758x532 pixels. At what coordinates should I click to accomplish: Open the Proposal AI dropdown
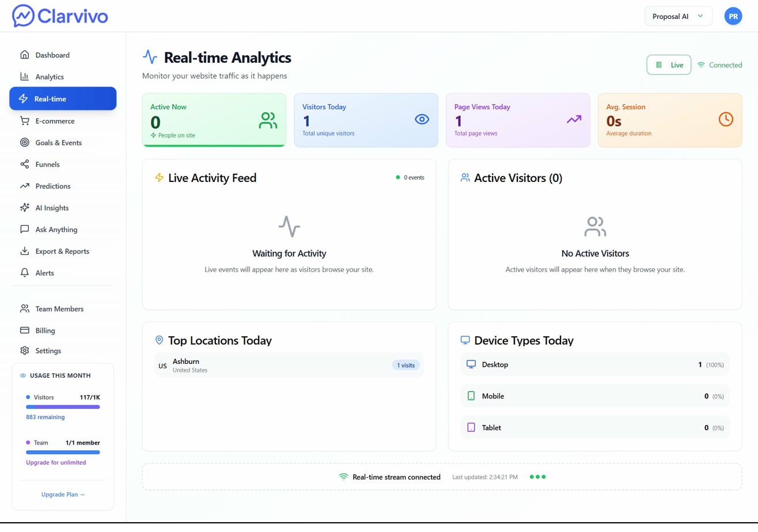coord(678,16)
